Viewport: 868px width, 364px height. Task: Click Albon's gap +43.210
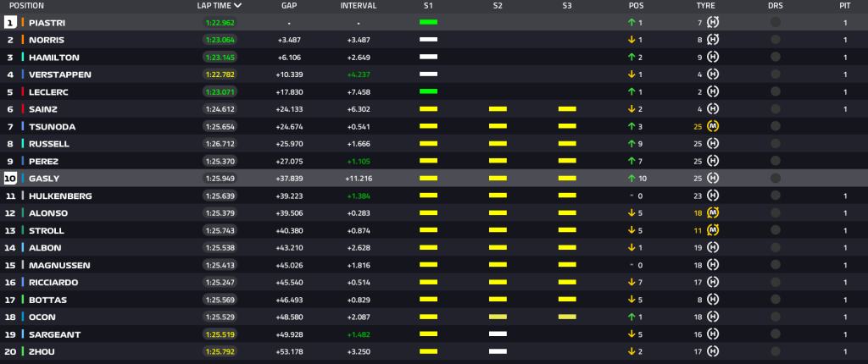point(289,248)
